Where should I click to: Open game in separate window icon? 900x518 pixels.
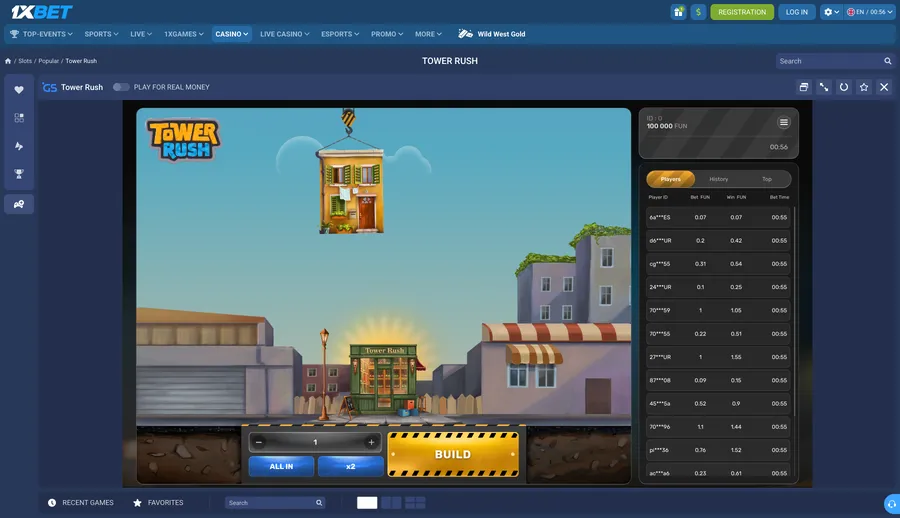pos(804,87)
